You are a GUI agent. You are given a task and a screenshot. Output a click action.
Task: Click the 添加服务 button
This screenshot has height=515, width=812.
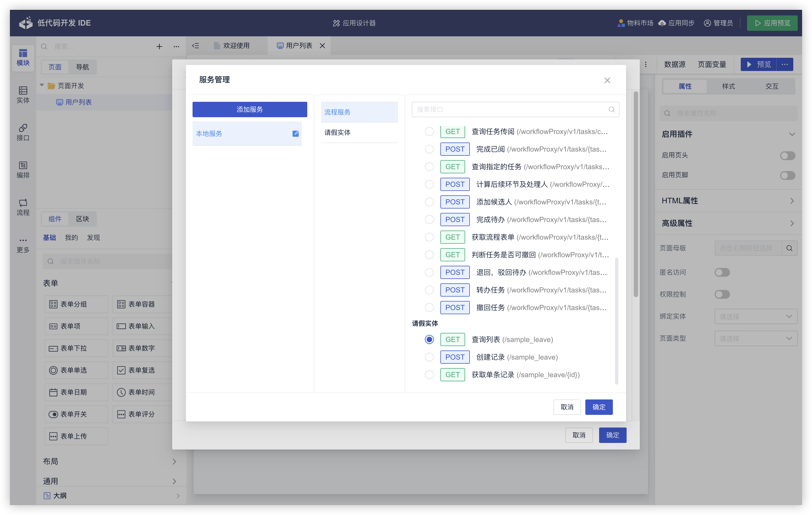pos(249,109)
